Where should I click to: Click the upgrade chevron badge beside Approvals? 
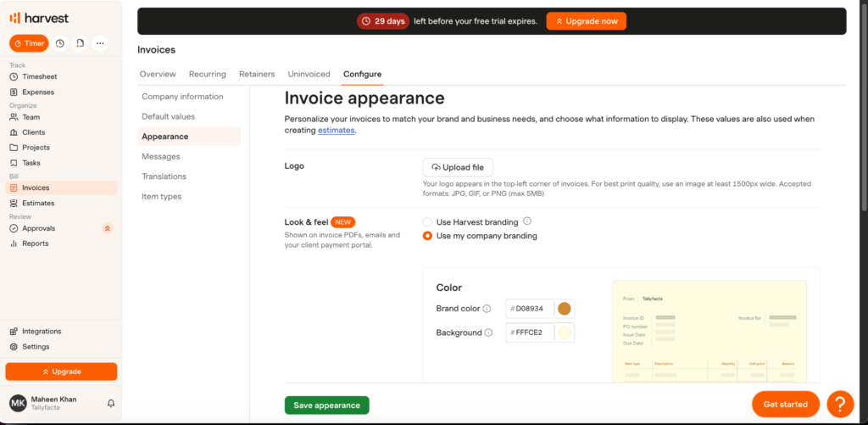(x=108, y=228)
